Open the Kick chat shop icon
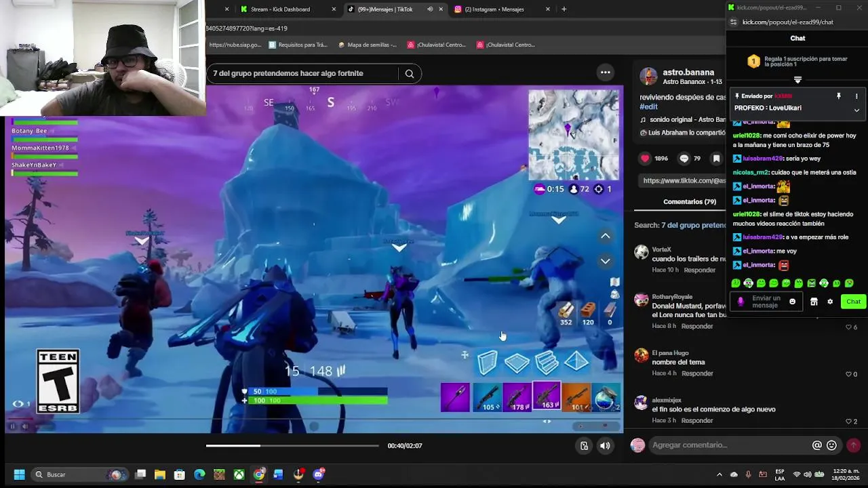This screenshot has height=488, width=868. pos(814,302)
